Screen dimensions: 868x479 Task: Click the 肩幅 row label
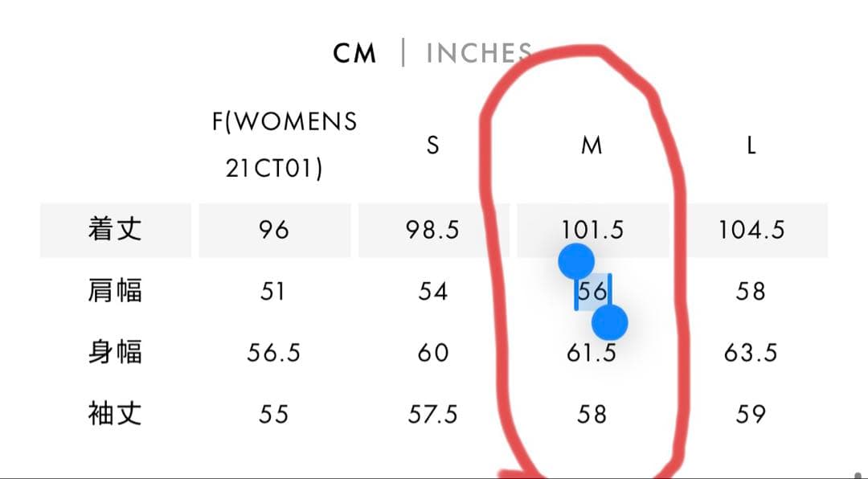(x=115, y=291)
